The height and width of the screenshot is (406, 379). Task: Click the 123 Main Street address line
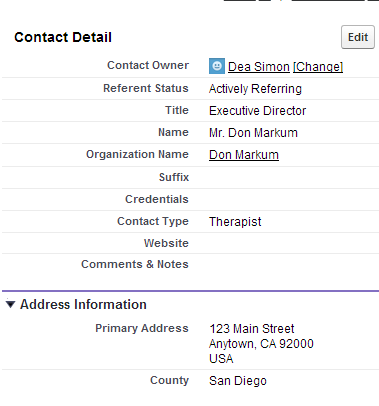click(x=252, y=329)
